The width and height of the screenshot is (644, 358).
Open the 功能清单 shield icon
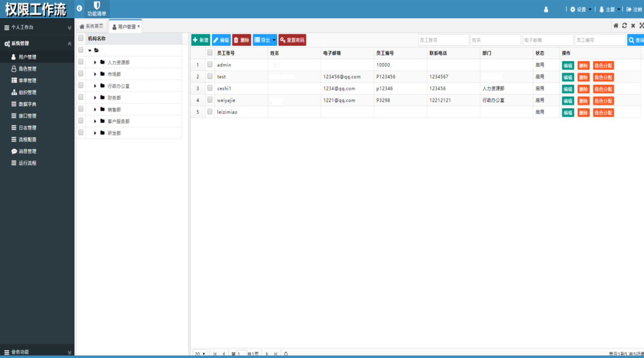(97, 9)
